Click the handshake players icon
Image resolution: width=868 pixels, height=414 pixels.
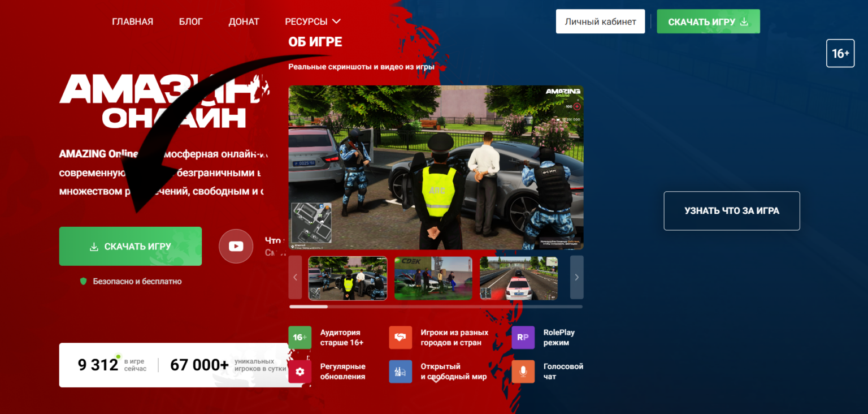click(x=400, y=338)
